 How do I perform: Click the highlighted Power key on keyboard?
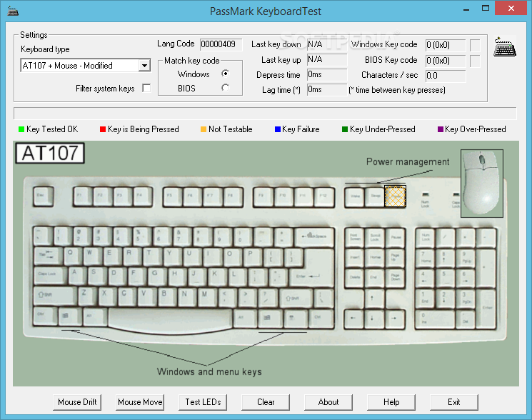[395, 196]
